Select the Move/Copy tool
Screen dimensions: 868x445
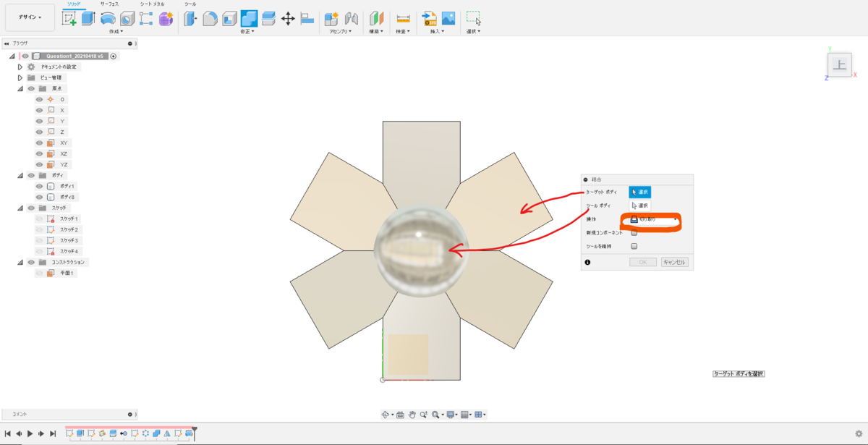288,19
